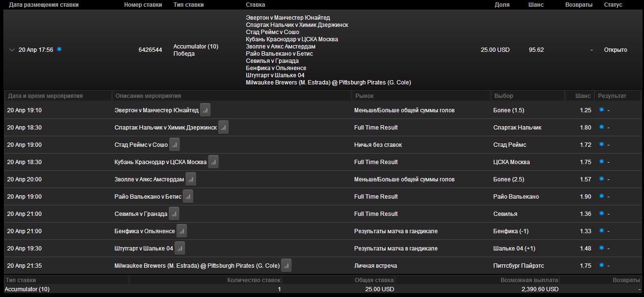The width and height of the screenshot is (644, 297).
Task: Click event name Кубань Краснодар v ЦСКА Москва in table
Action: point(161,162)
